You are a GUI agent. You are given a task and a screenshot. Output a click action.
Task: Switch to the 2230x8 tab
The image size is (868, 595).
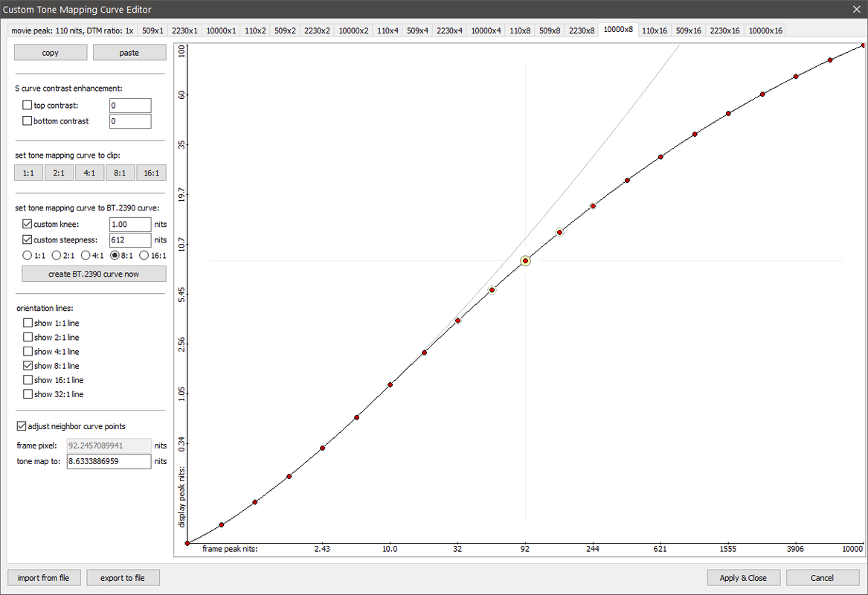pyautogui.click(x=582, y=30)
